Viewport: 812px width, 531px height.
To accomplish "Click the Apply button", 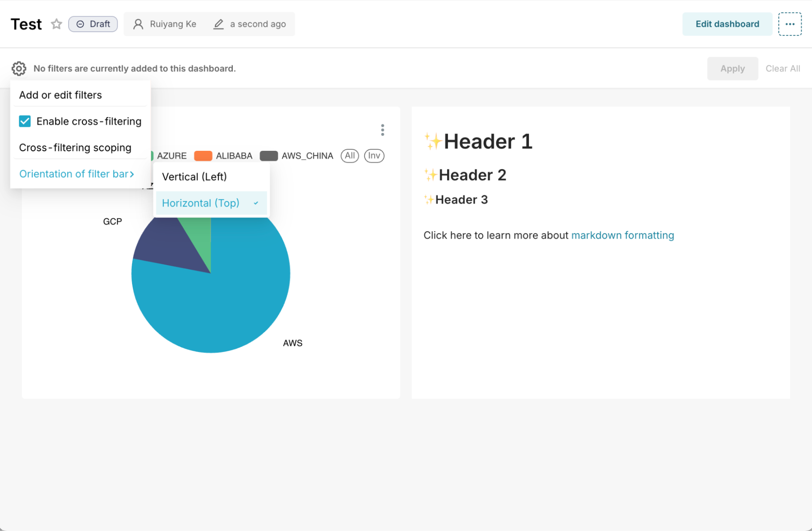I will point(732,68).
